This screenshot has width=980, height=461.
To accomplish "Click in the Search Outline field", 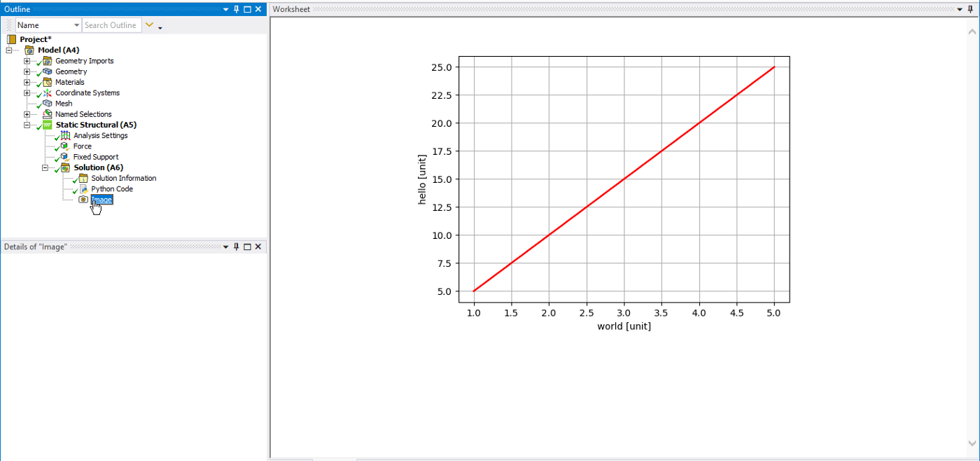I will click(x=111, y=25).
